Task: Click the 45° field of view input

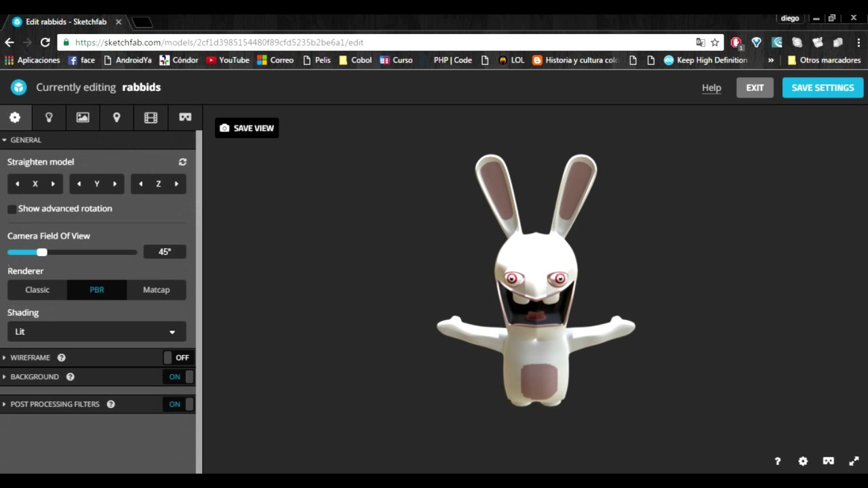Action: pyautogui.click(x=165, y=251)
